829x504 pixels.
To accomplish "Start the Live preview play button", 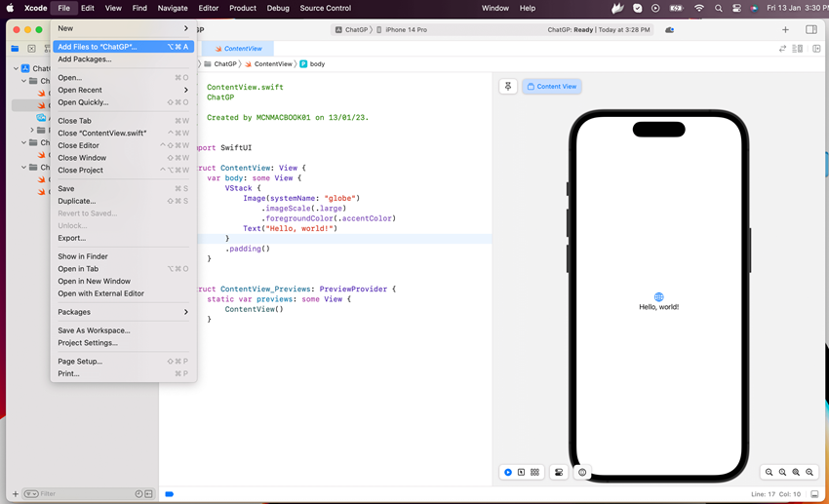I will [508, 472].
